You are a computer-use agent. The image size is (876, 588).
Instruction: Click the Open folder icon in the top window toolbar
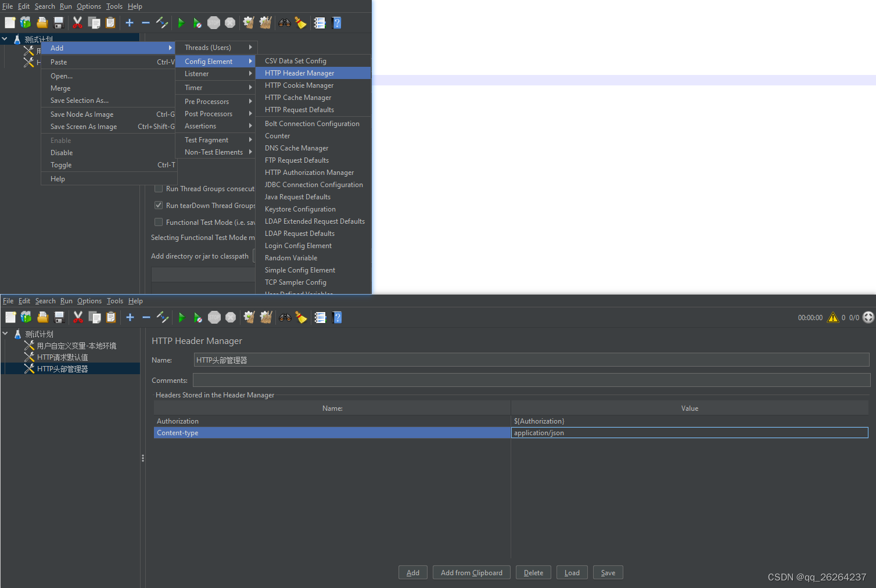click(42, 23)
